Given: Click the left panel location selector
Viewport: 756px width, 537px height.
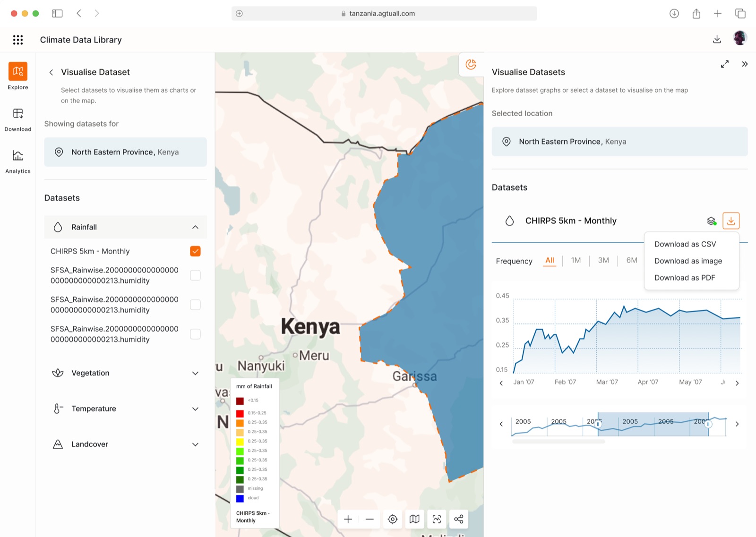Looking at the screenshot, I should pyautogui.click(x=125, y=152).
